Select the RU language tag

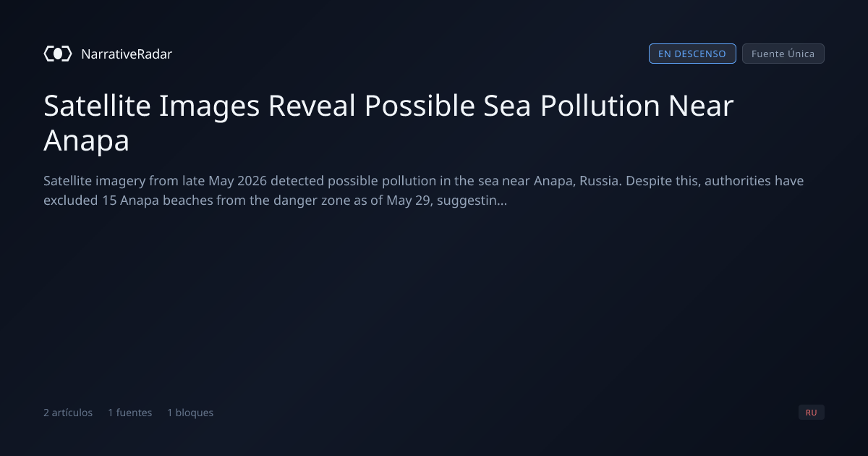coord(812,413)
